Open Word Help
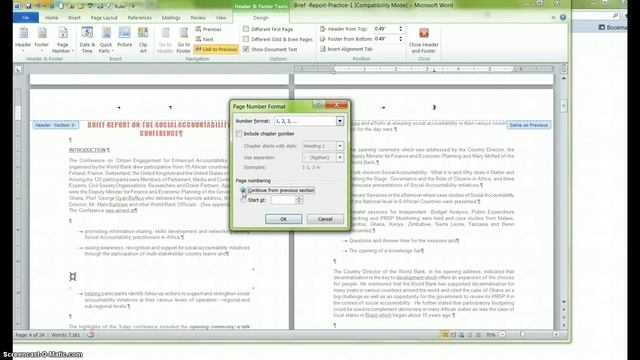 (x=563, y=17)
